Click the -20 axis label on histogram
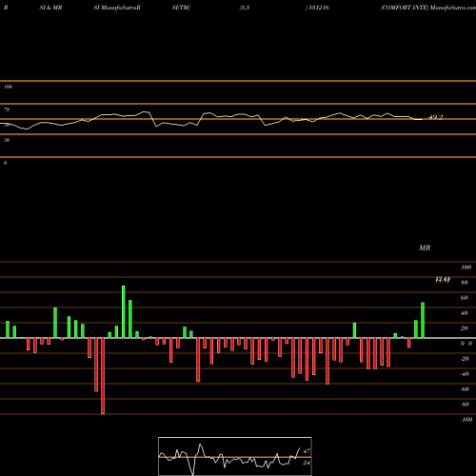This screenshot has width=476, height=476. pyautogui.click(x=465, y=359)
